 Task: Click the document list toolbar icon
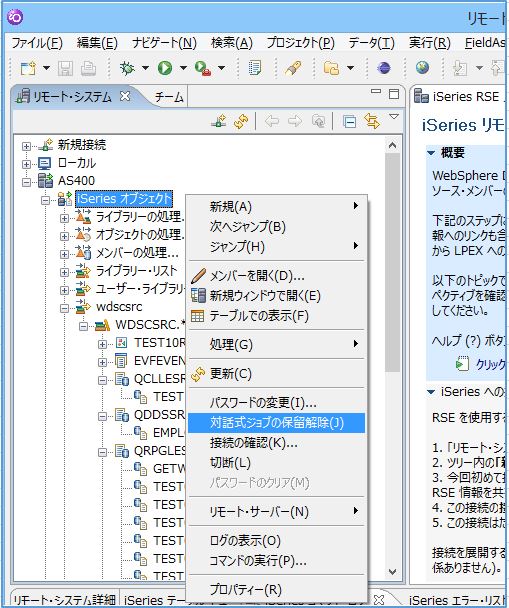(x=255, y=68)
